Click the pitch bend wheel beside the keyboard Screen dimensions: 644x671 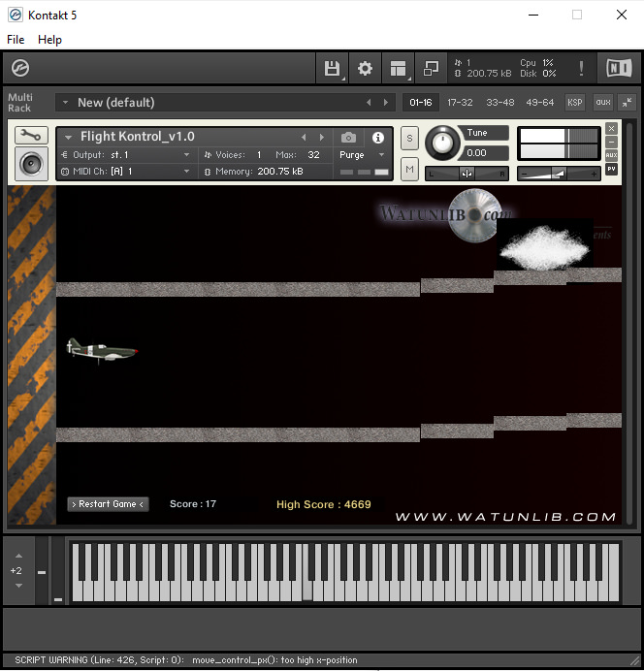(x=42, y=569)
